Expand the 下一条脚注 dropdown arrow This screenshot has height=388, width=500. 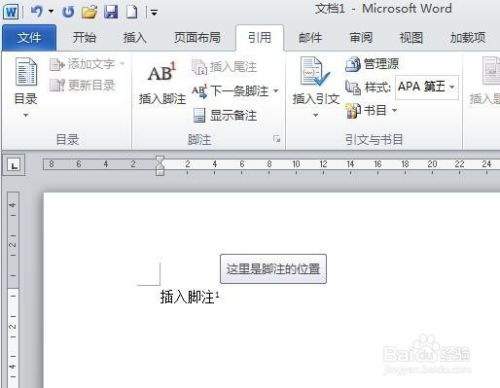[276, 91]
